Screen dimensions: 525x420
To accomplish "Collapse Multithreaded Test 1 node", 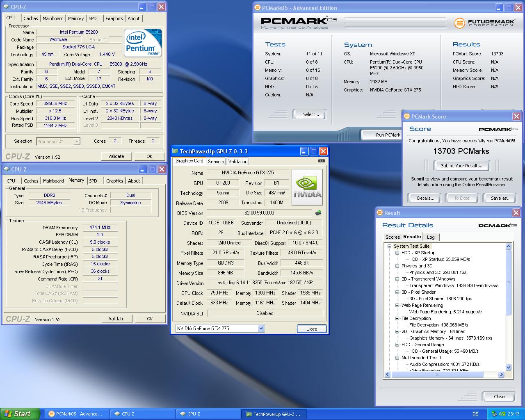I will 397,358.
